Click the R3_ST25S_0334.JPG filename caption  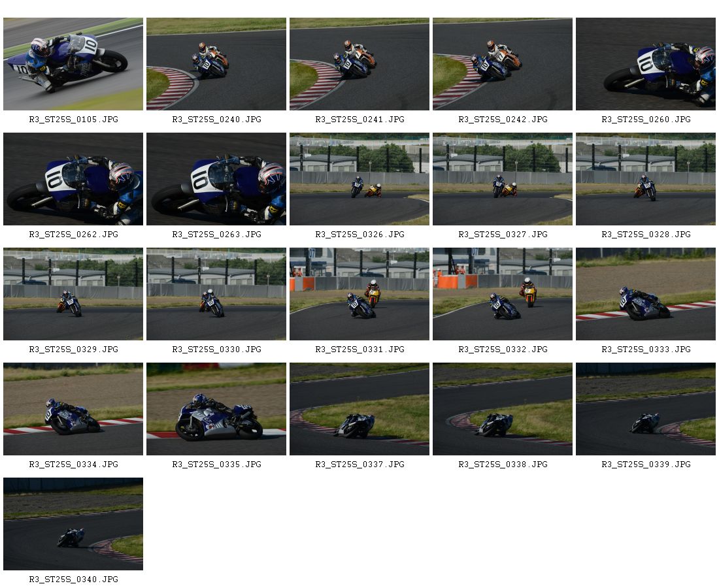(73, 465)
